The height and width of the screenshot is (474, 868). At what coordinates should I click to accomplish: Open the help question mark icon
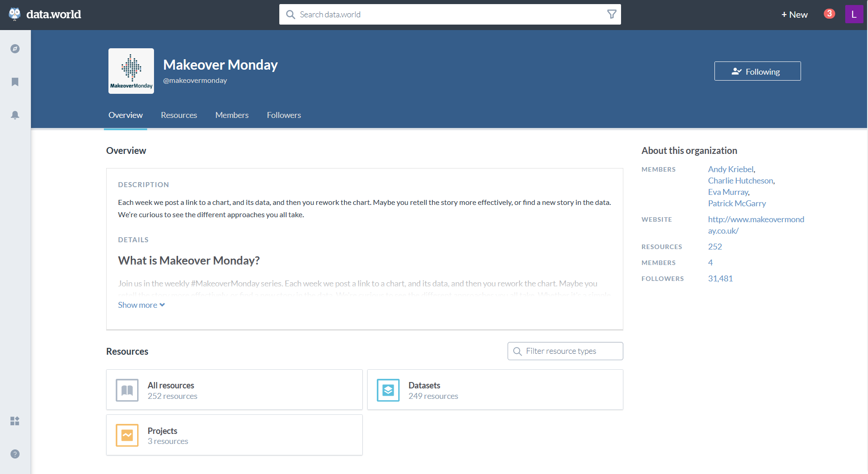(x=15, y=454)
